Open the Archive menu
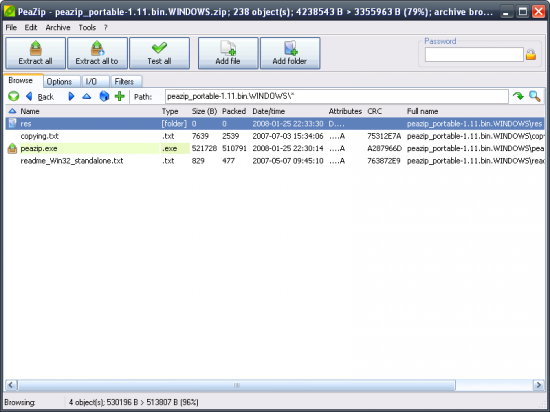 tap(58, 27)
